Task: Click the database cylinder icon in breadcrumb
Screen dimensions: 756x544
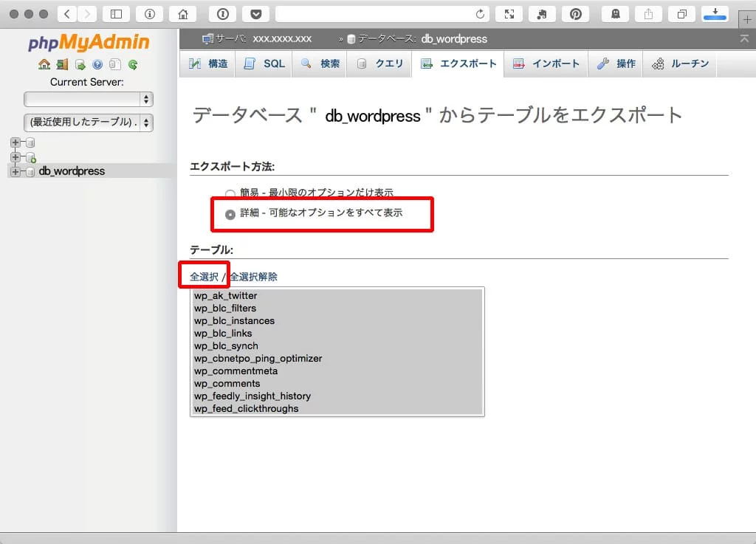Action: (x=351, y=39)
